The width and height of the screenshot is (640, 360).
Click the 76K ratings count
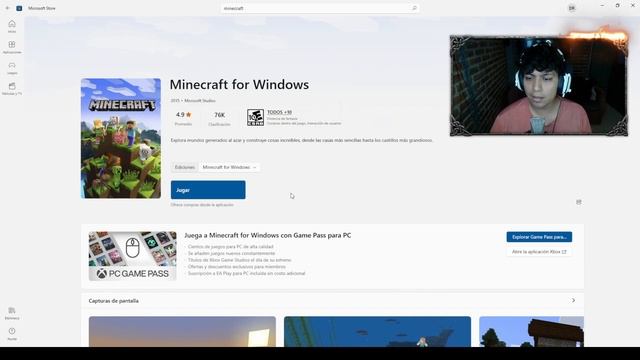[x=219, y=119]
